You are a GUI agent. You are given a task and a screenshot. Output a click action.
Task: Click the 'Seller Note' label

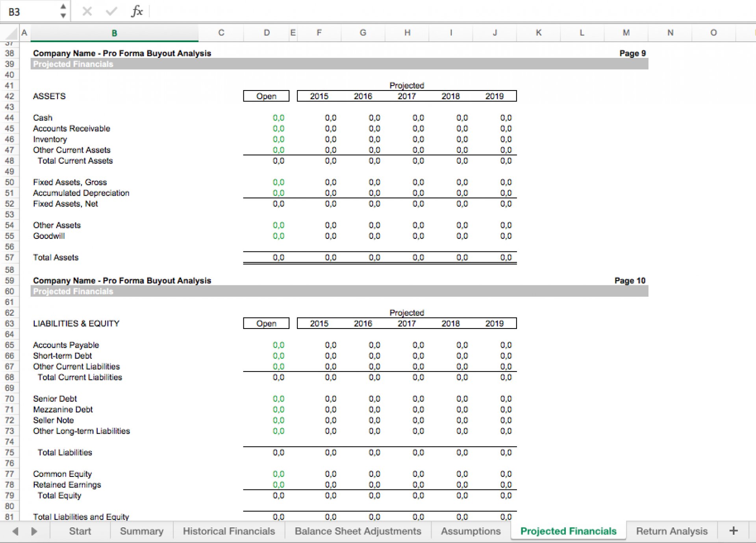[x=53, y=420]
